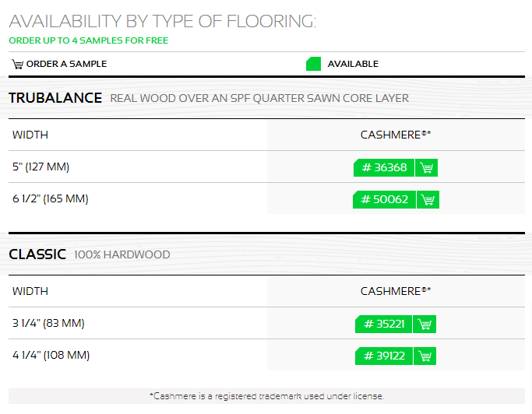
Task: Open product number 36368 button
Action: pyautogui.click(x=384, y=167)
